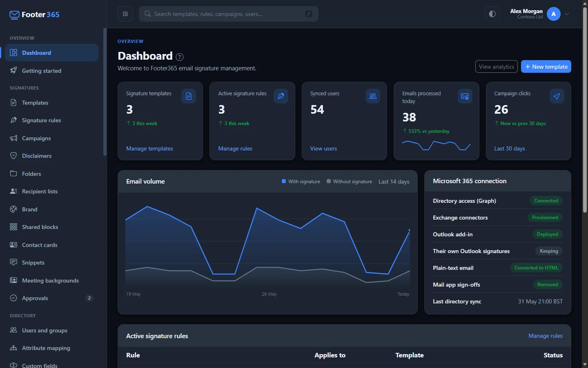The image size is (588, 368).
Task: Click the Contact cards icon
Action: coord(13,245)
